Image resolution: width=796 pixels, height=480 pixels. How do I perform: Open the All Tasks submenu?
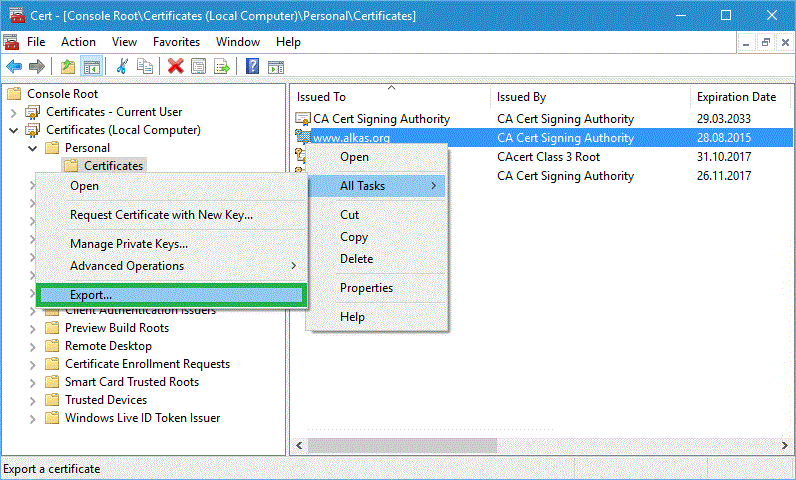click(376, 186)
